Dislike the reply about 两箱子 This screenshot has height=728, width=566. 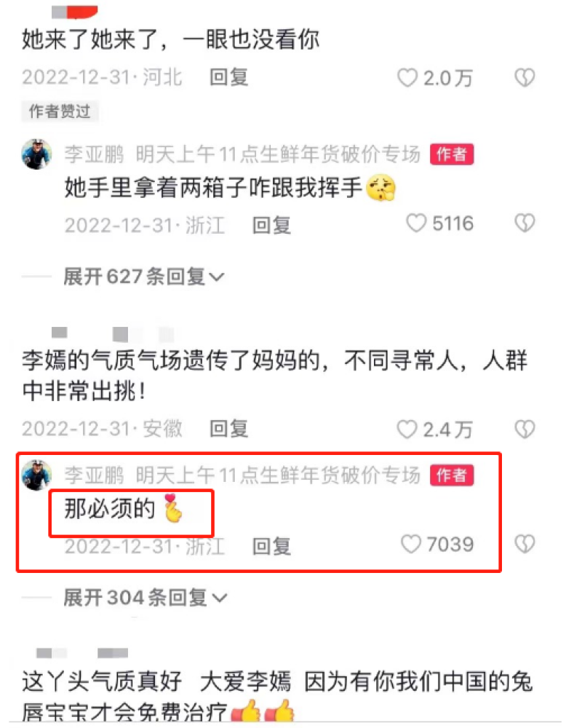[x=525, y=223]
